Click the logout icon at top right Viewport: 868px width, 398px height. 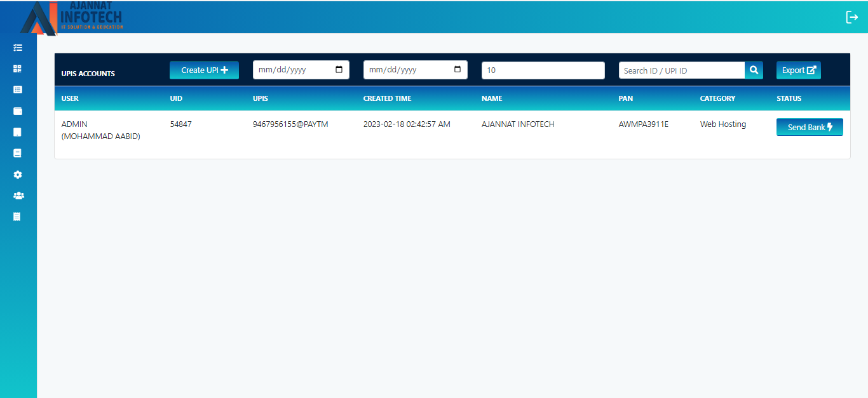(x=851, y=17)
